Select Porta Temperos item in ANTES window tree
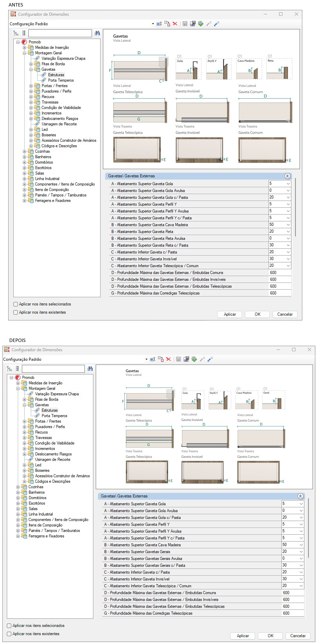This screenshot has height=644, width=317. (61, 80)
